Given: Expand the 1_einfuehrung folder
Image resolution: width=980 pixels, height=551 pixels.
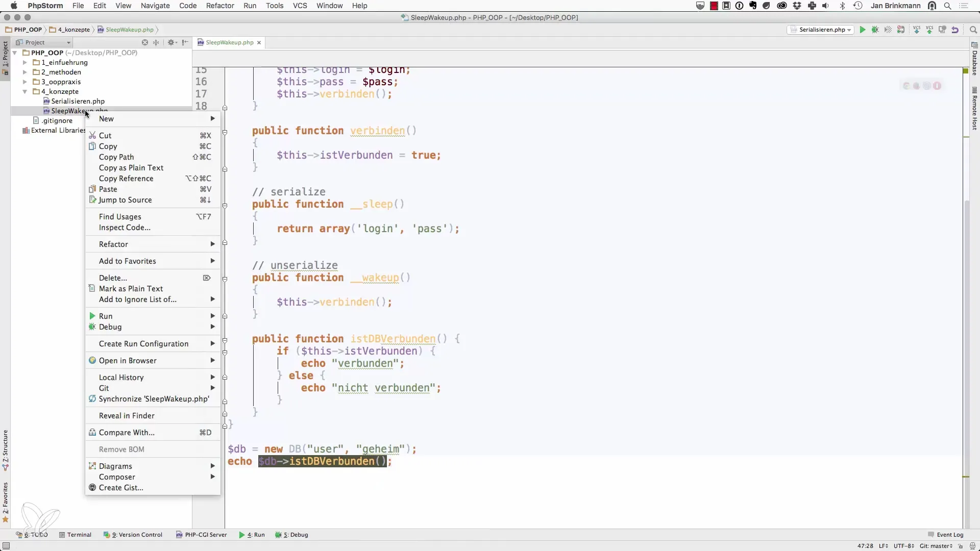Looking at the screenshot, I should pos(24,62).
